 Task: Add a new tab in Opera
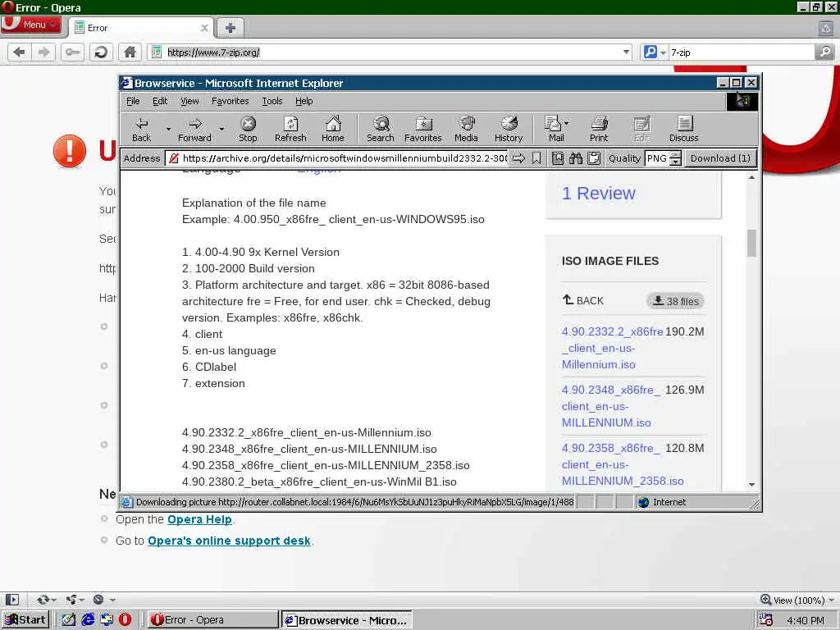tap(230, 28)
